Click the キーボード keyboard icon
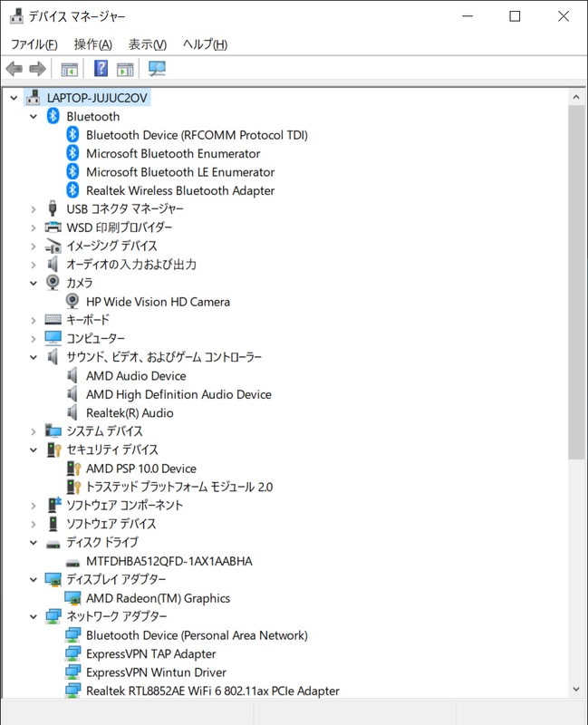Screen dimensions: 588x725 pyautogui.click(x=53, y=320)
